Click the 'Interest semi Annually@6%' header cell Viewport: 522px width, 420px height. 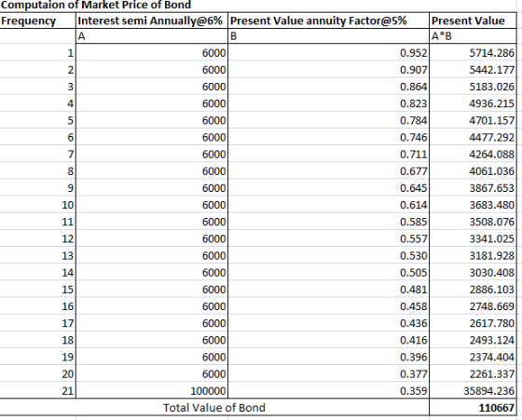152,20
